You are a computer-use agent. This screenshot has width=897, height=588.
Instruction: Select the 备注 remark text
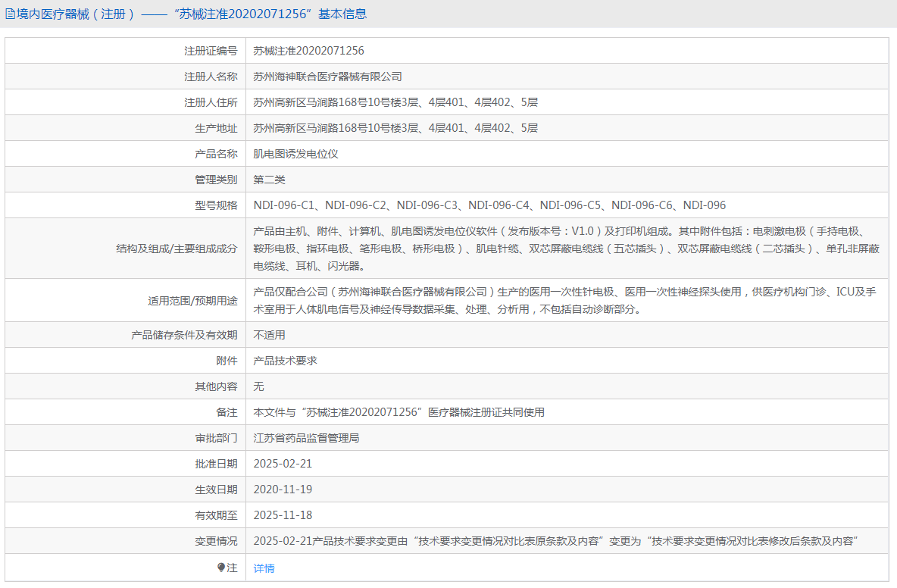pos(398,412)
